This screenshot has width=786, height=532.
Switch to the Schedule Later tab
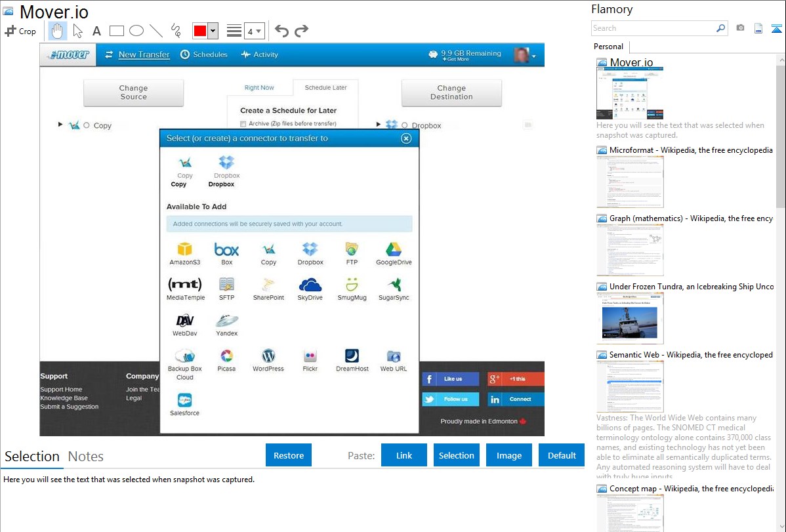[x=326, y=88]
